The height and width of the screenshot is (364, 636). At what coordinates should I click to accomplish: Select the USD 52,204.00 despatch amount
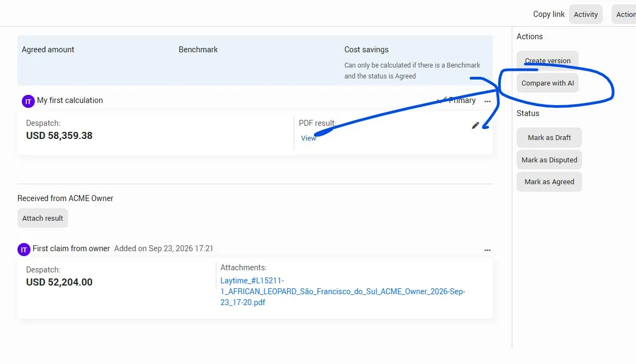click(59, 282)
